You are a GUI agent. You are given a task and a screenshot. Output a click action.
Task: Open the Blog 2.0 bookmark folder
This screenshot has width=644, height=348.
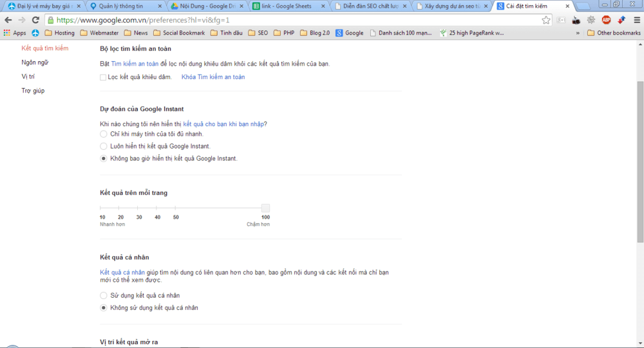click(x=315, y=33)
